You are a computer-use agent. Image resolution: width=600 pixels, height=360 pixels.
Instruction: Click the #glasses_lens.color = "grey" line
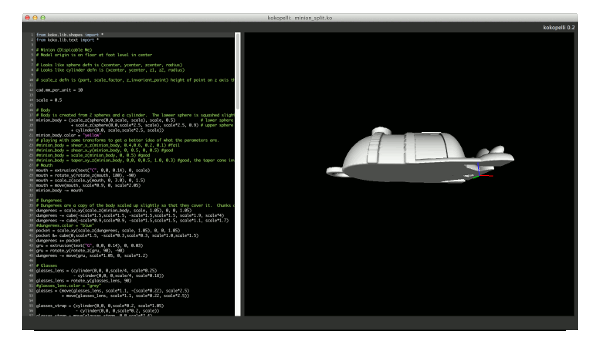[x=68, y=286]
